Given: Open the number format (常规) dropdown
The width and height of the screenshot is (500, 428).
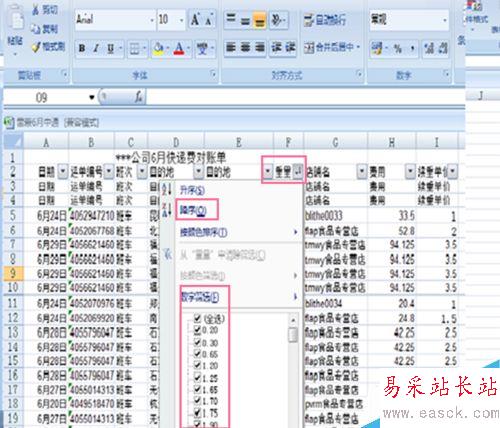Looking at the screenshot, I should (x=445, y=20).
